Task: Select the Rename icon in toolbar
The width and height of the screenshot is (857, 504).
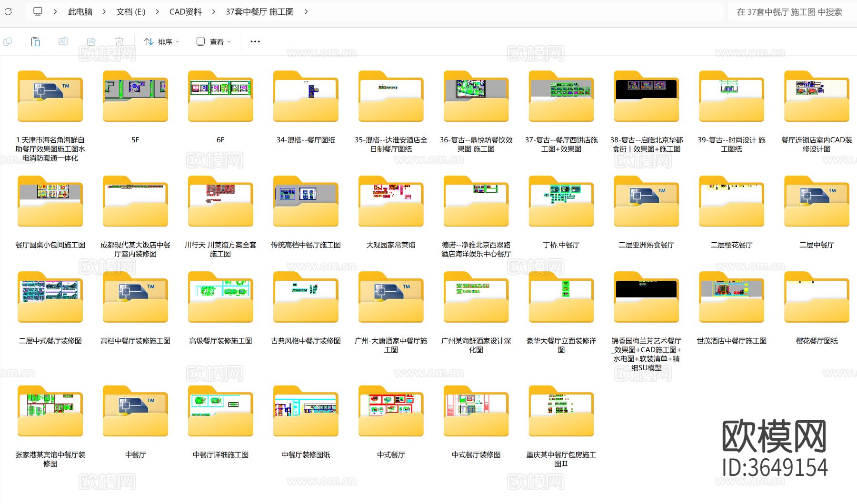Action: [63, 41]
